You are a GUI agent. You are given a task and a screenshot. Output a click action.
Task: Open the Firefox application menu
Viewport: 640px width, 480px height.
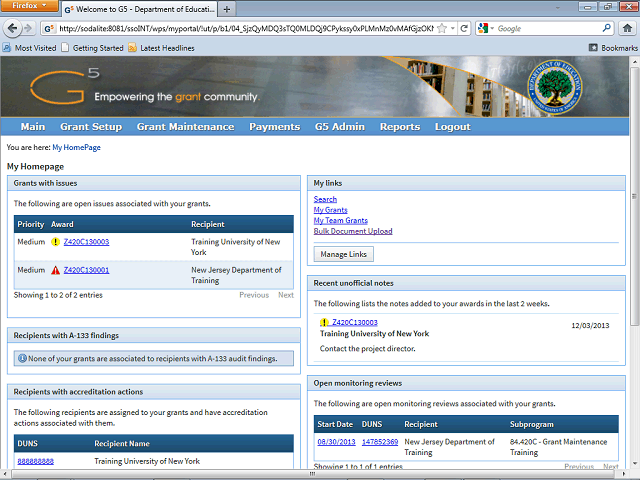tap(29, 5)
